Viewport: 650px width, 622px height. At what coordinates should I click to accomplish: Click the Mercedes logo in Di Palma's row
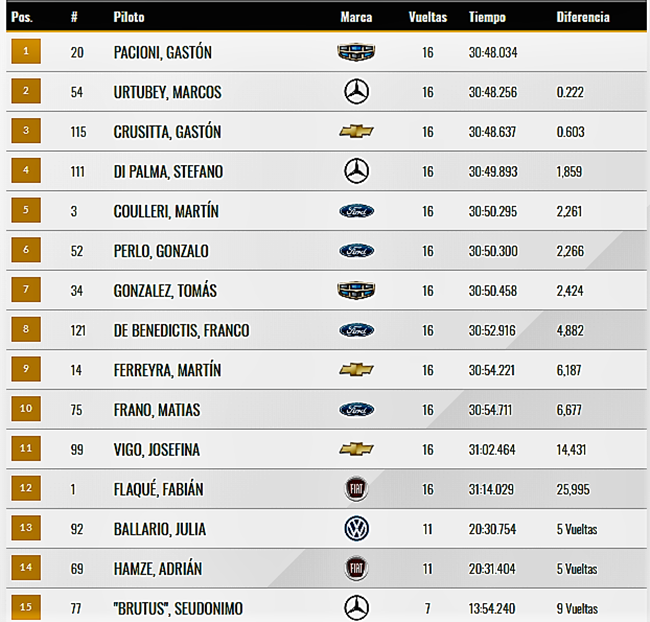coord(357,171)
